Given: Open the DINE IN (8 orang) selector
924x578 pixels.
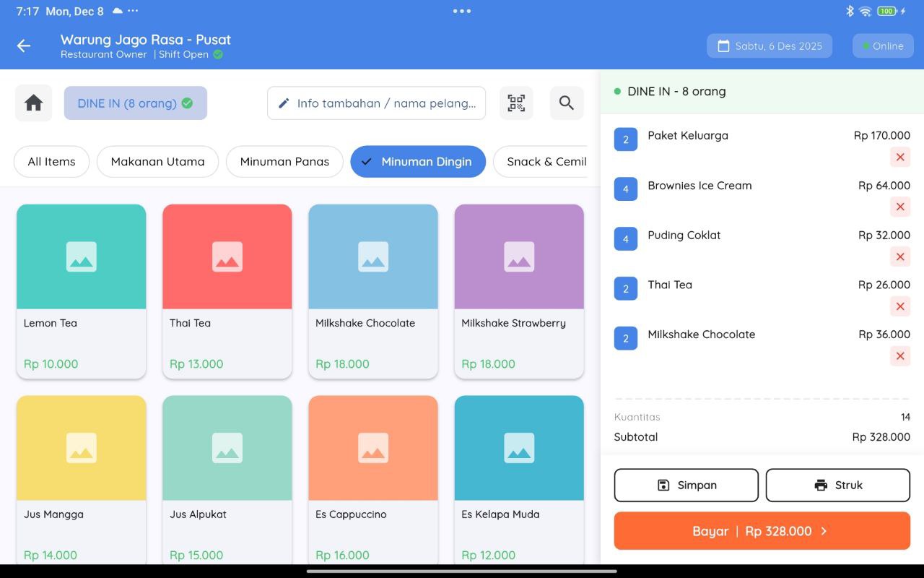Looking at the screenshot, I should click(x=135, y=103).
